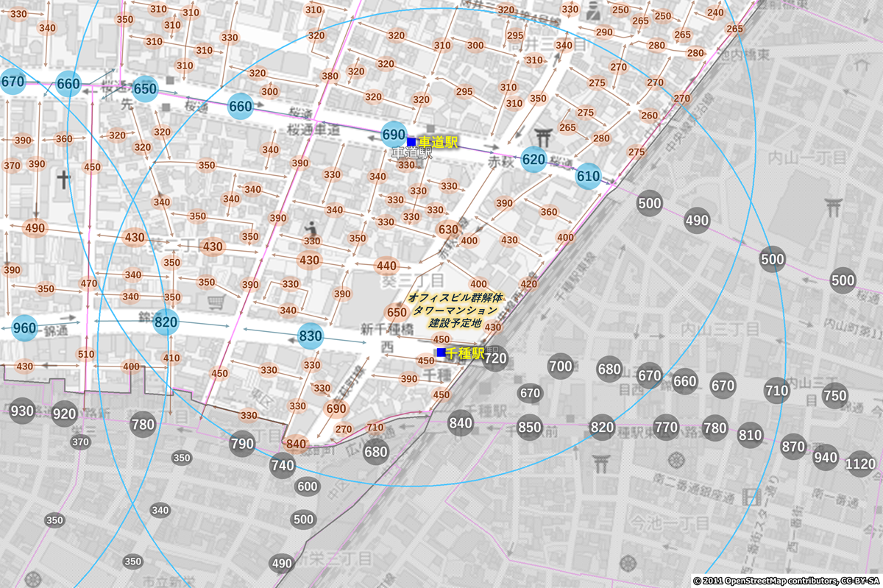Select the orange 470 price marker

[x=89, y=283]
